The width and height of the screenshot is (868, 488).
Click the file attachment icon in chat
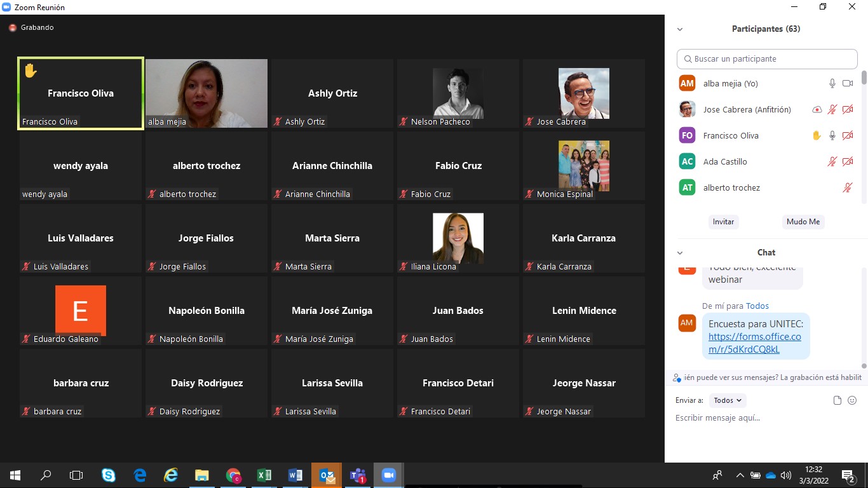(837, 400)
